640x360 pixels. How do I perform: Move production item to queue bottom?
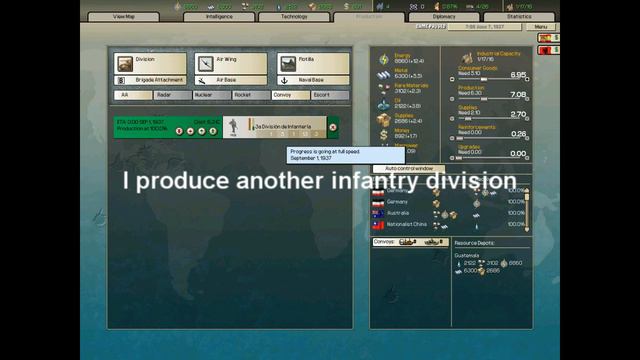click(179, 131)
